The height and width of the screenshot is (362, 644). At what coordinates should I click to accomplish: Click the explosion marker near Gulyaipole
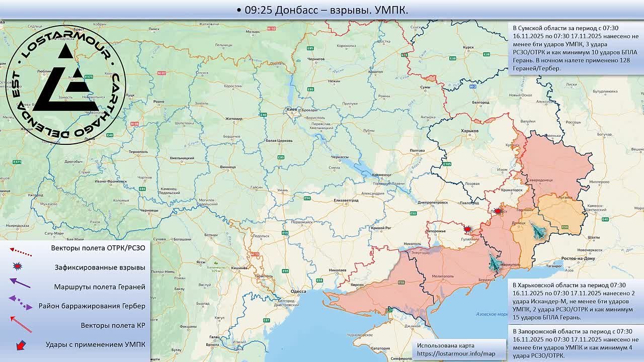coord(467,229)
